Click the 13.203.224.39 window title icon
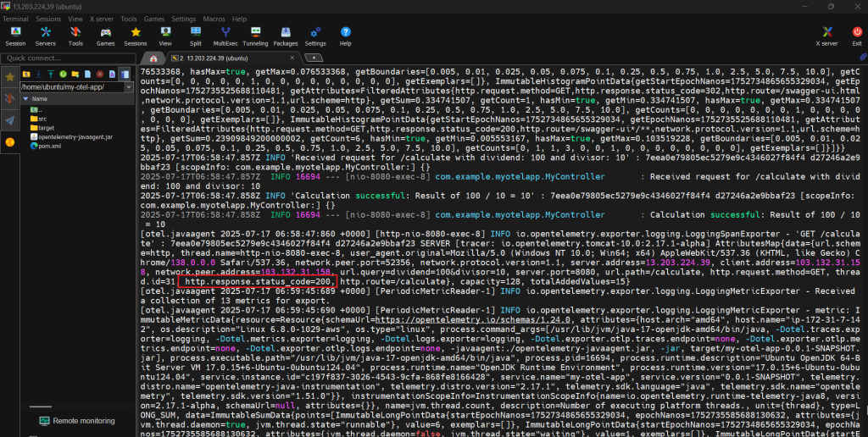 click(6, 6)
